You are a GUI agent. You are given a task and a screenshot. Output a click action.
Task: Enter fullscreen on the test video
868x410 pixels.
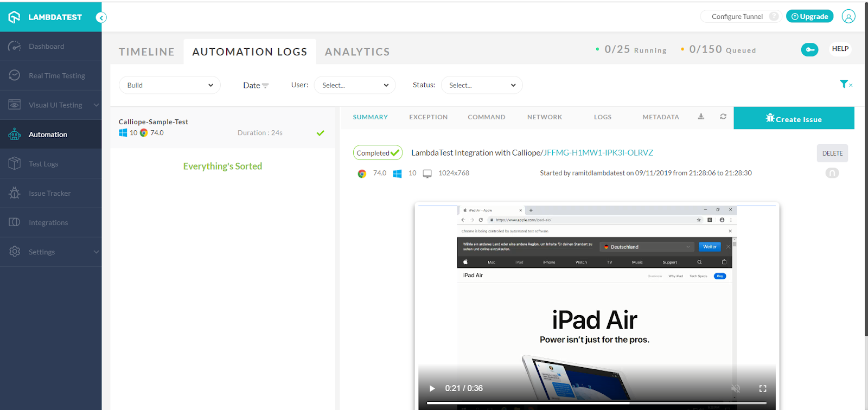click(x=762, y=388)
